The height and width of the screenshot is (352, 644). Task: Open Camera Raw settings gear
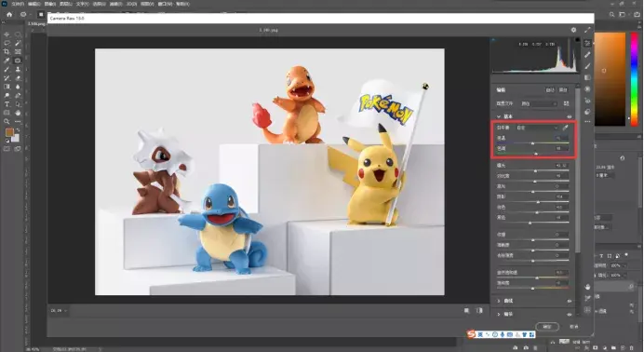[573, 30]
